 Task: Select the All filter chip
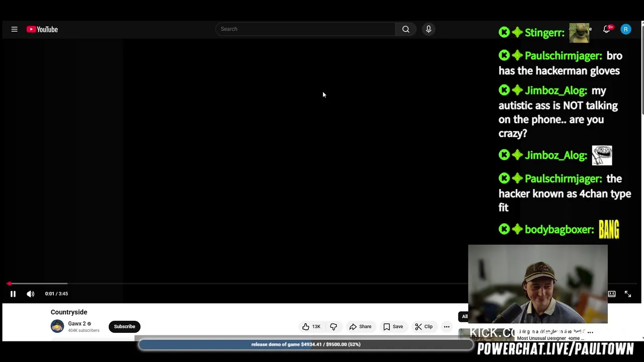[x=464, y=317]
